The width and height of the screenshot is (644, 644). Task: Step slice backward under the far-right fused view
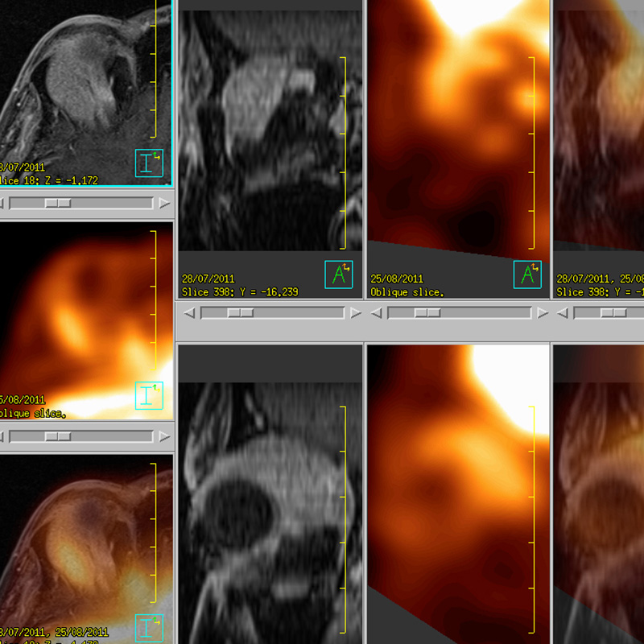click(x=562, y=313)
